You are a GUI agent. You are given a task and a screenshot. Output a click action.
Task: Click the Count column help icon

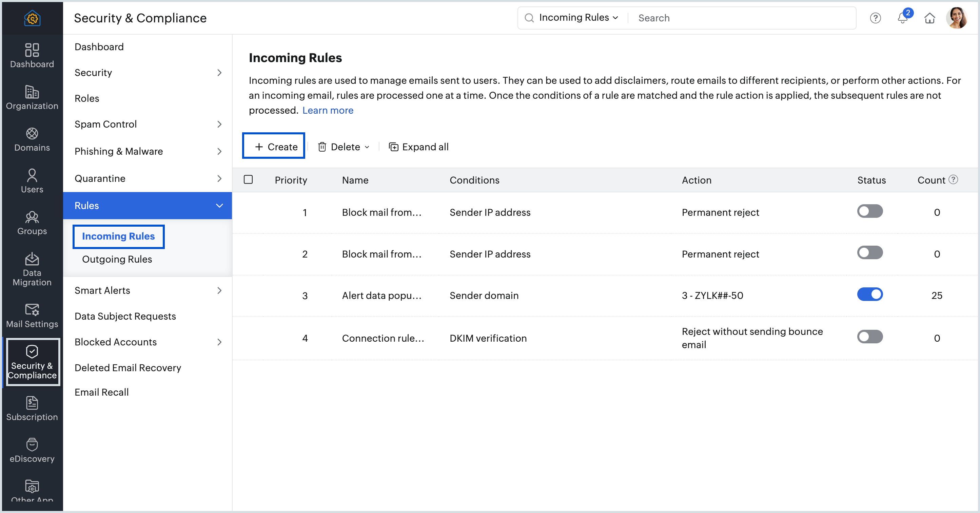[953, 179]
